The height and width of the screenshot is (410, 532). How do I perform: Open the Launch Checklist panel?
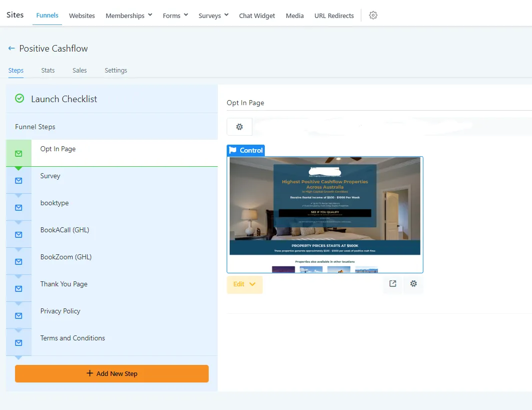click(112, 99)
